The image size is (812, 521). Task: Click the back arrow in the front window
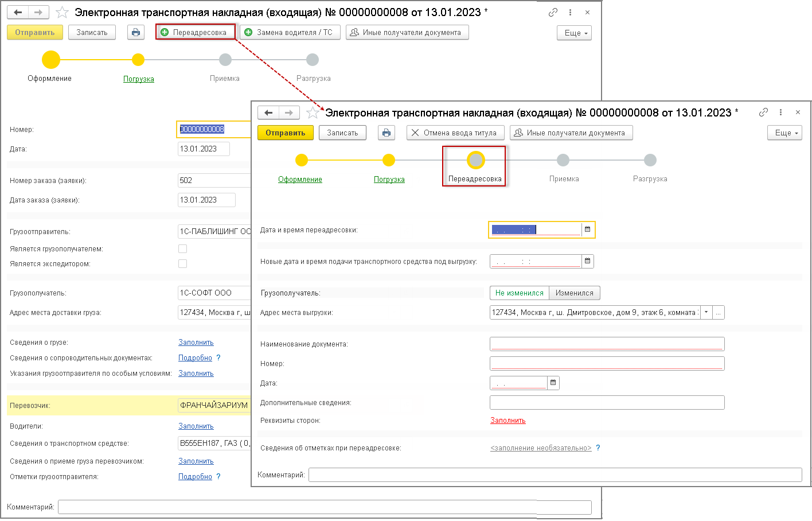click(268, 112)
